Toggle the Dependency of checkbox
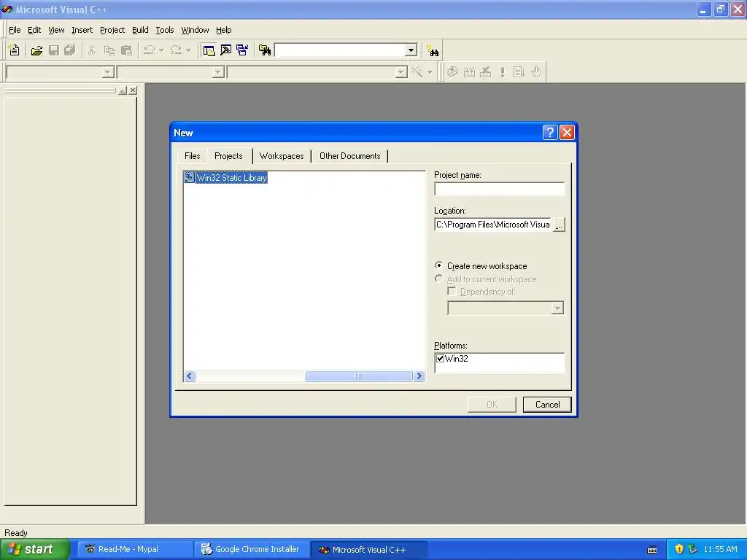The image size is (747, 560). (x=452, y=291)
